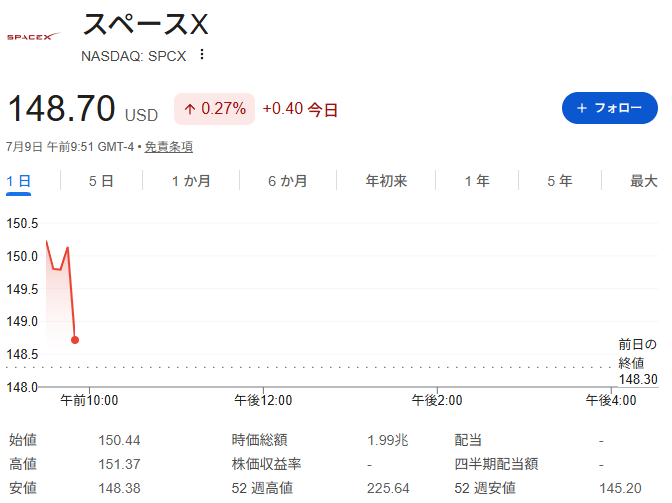Click the 52 週安値 value 145.20

click(620, 488)
